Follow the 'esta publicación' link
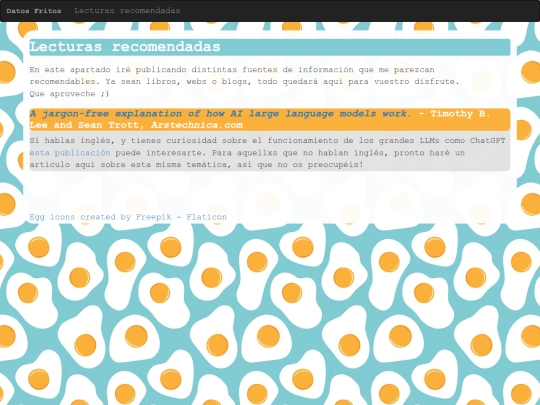 tap(70, 153)
